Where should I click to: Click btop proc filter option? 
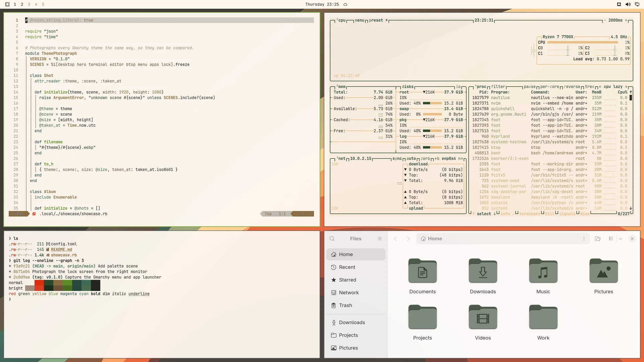click(x=498, y=87)
